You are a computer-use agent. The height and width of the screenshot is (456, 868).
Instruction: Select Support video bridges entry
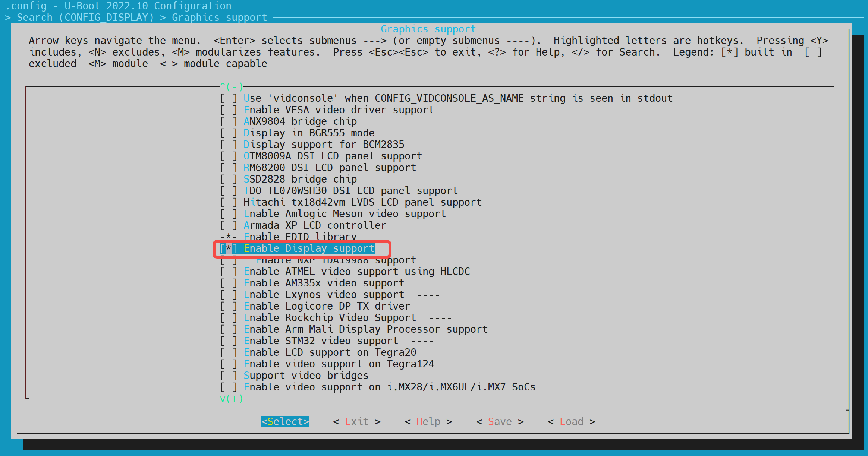tap(306, 376)
